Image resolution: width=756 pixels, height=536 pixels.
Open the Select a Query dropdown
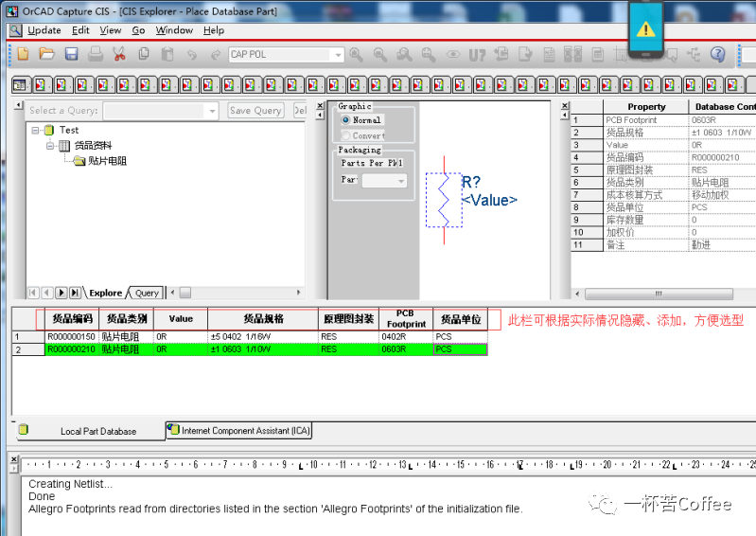pyautogui.click(x=212, y=111)
